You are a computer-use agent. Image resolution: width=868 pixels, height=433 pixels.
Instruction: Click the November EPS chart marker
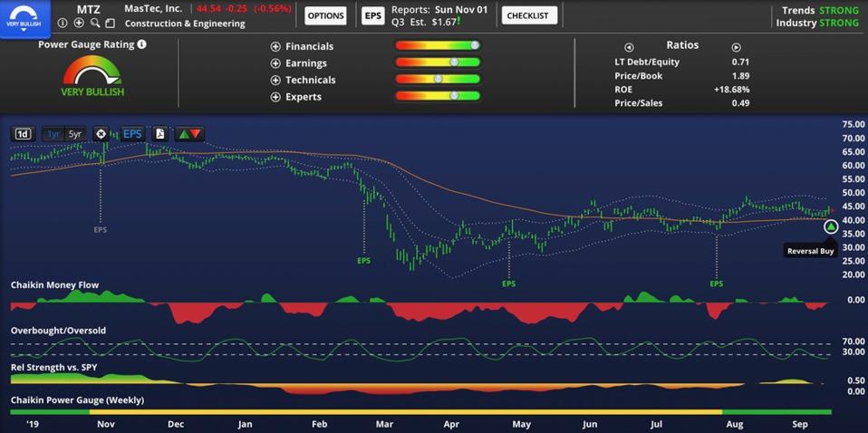tap(101, 229)
